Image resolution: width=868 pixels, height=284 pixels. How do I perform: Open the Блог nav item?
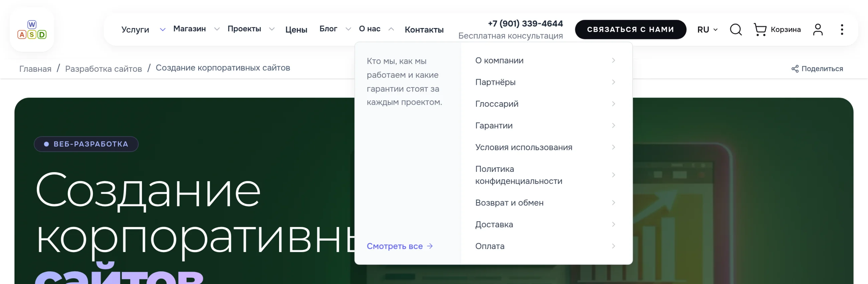328,29
